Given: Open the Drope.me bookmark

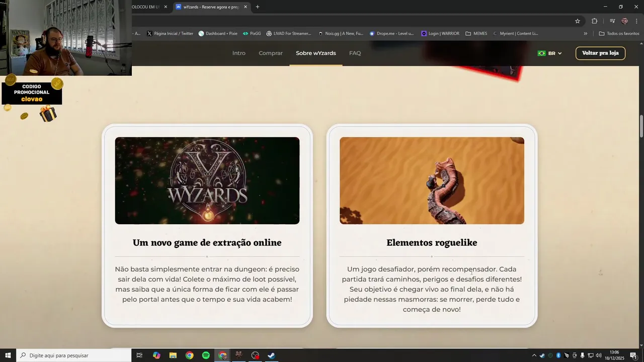Looking at the screenshot, I should (391, 34).
